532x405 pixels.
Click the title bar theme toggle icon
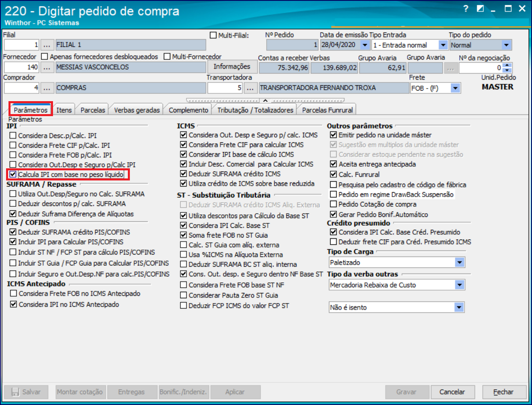pos(480,9)
